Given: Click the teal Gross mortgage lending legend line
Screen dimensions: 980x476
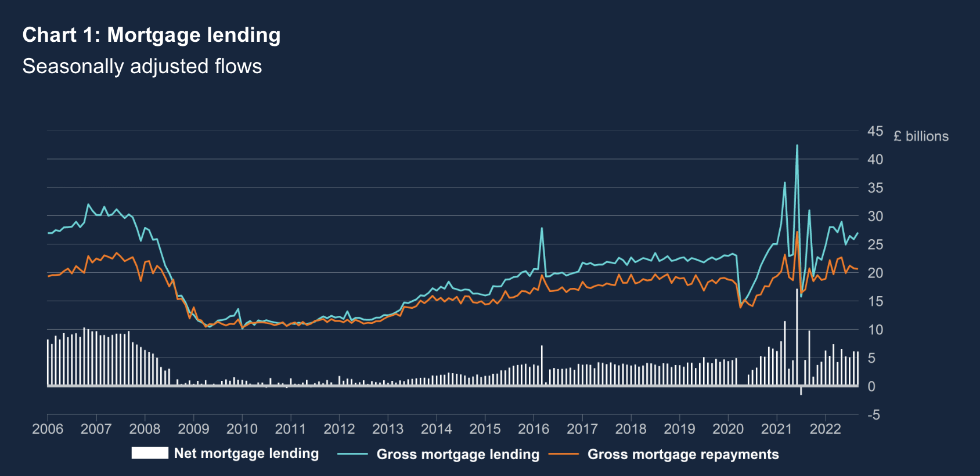Looking at the screenshot, I should coord(352,454).
